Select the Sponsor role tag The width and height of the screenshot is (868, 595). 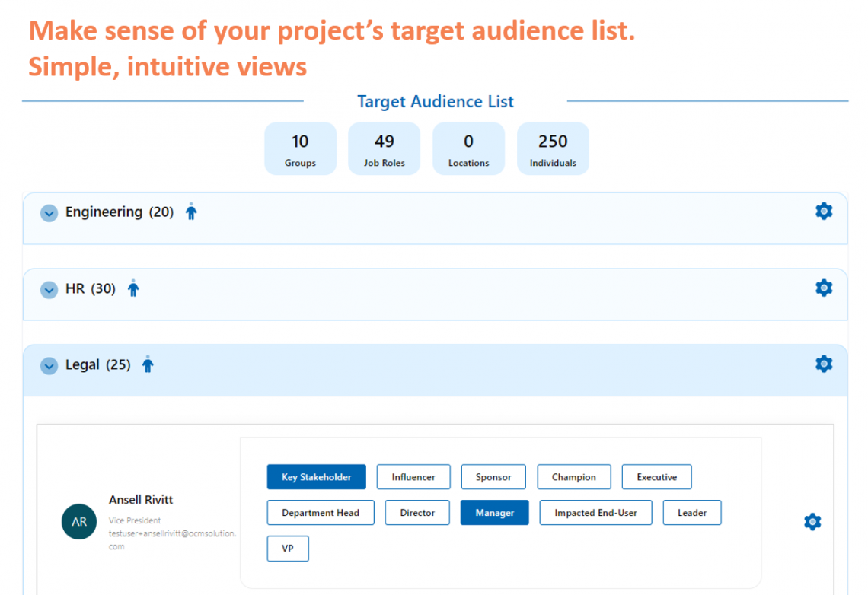(x=493, y=476)
